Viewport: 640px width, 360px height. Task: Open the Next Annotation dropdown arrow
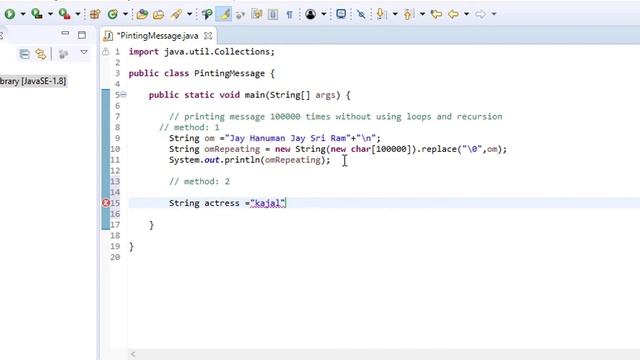(395, 14)
